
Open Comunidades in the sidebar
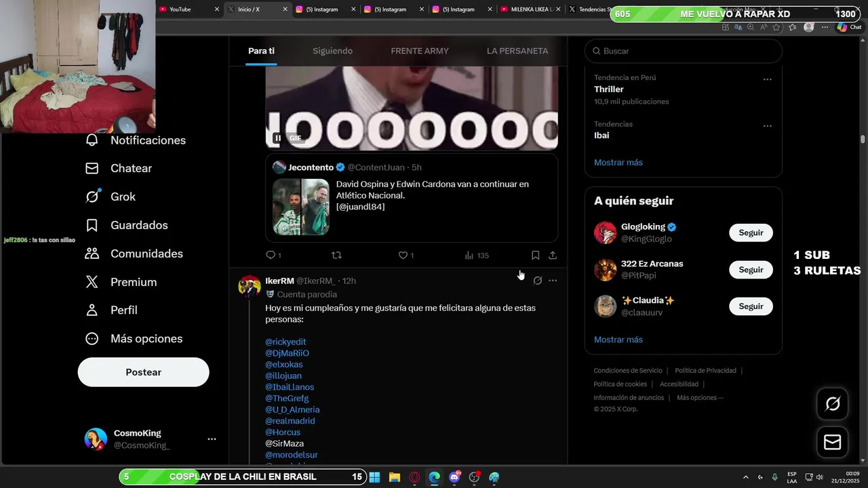click(x=134, y=253)
